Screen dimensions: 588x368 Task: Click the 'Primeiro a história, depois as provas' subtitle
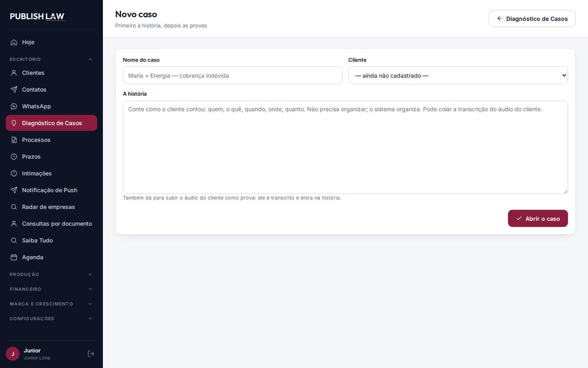[x=161, y=26]
